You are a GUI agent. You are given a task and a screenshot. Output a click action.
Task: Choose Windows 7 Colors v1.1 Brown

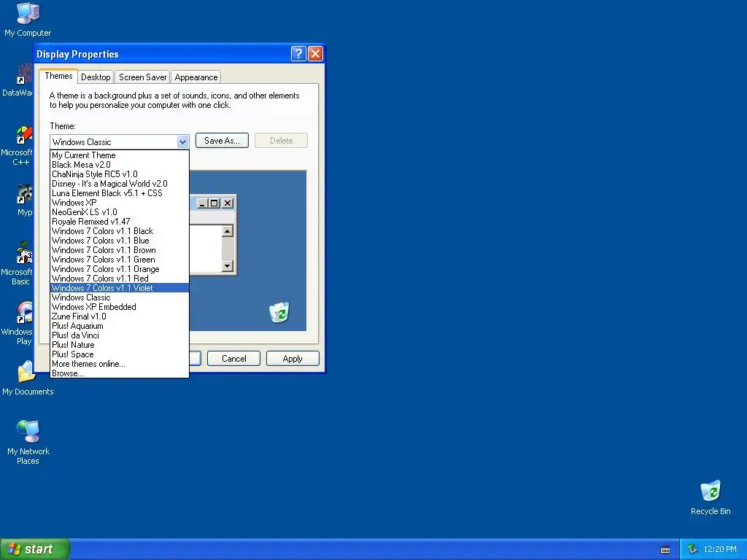pos(120,250)
